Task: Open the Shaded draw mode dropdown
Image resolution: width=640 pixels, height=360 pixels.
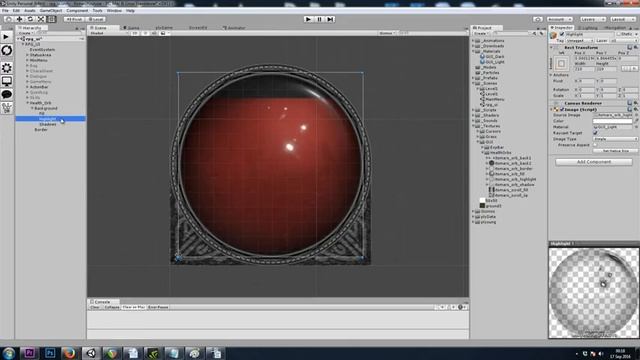Action: point(109,33)
